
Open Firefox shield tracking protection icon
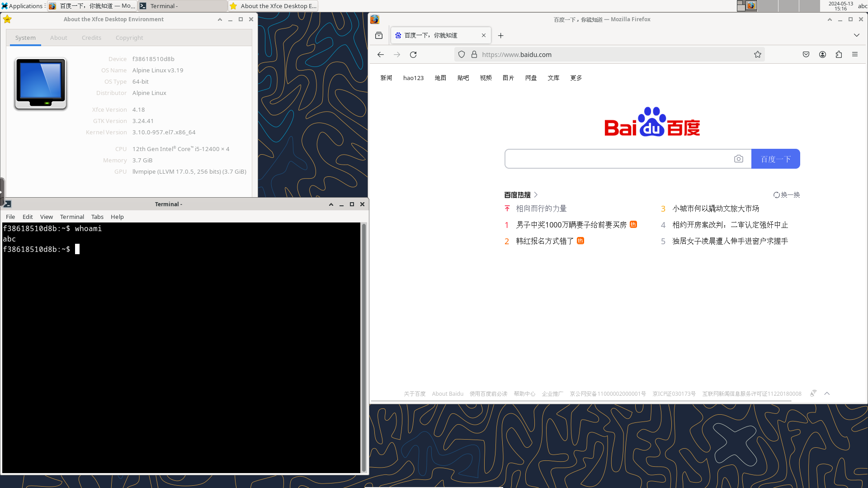[x=462, y=54]
